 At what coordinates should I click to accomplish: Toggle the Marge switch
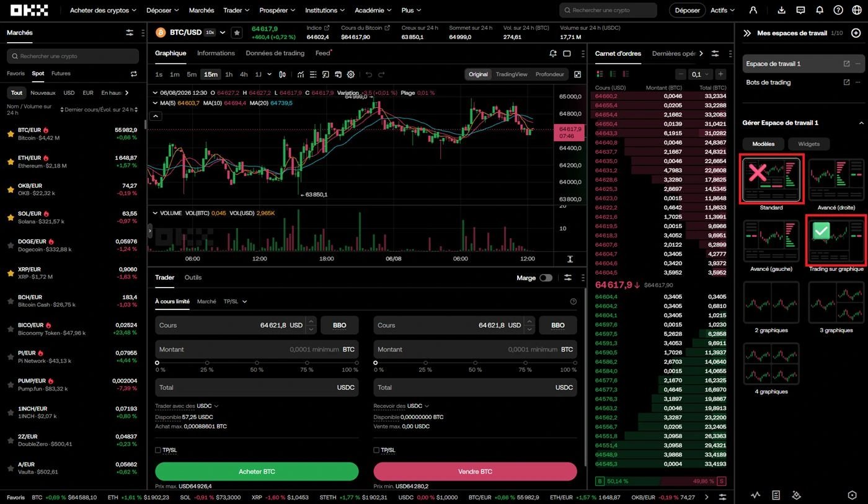click(x=546, y=278)
